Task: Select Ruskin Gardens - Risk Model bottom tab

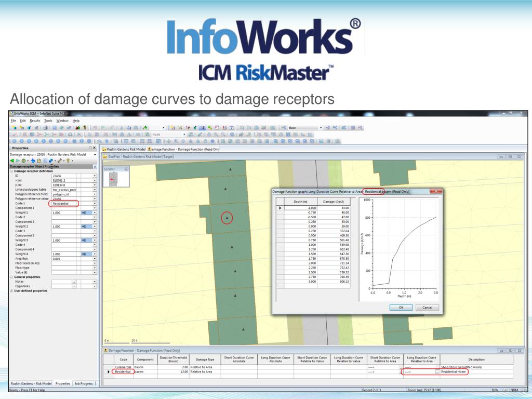Action: click(x=31, y=383)
